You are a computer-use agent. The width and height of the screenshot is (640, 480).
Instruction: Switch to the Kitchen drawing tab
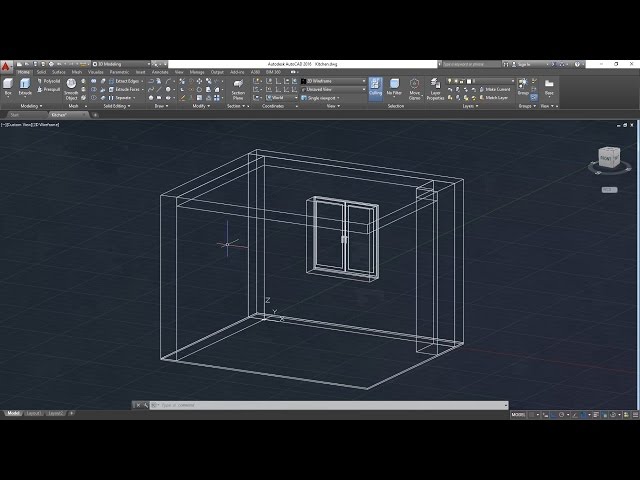pyautogui.click(x=69, y=115)
